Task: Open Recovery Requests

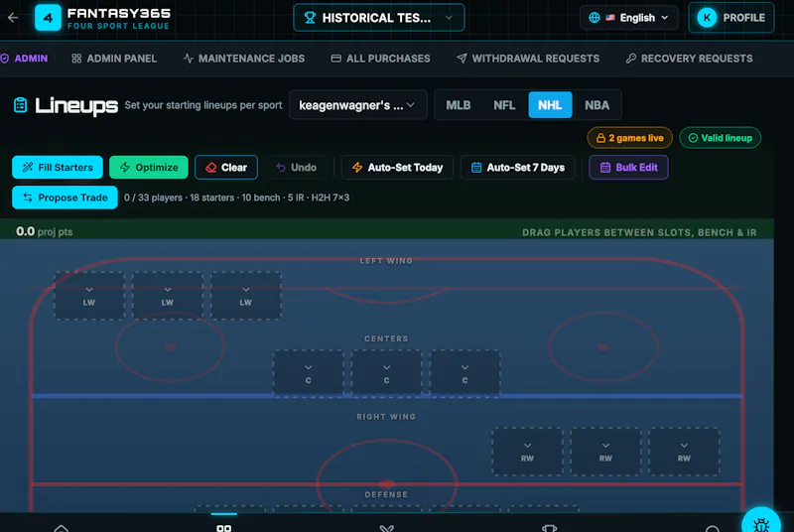Action: (689, 59)
